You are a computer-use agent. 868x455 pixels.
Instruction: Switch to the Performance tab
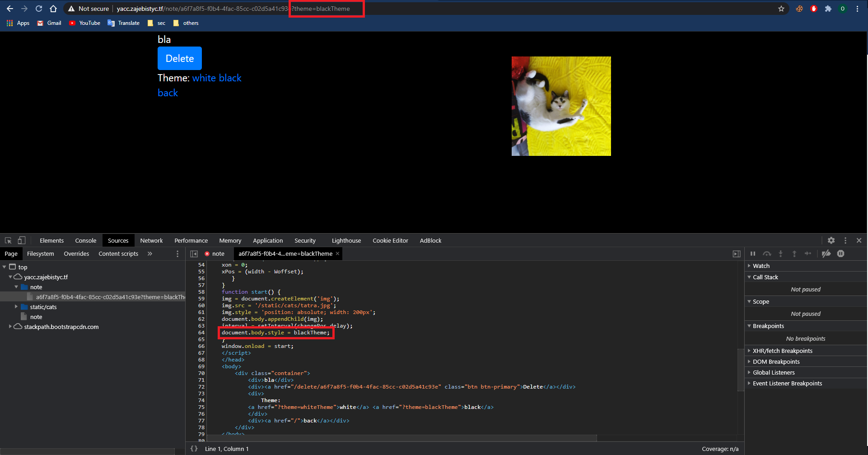click(191, 240)
